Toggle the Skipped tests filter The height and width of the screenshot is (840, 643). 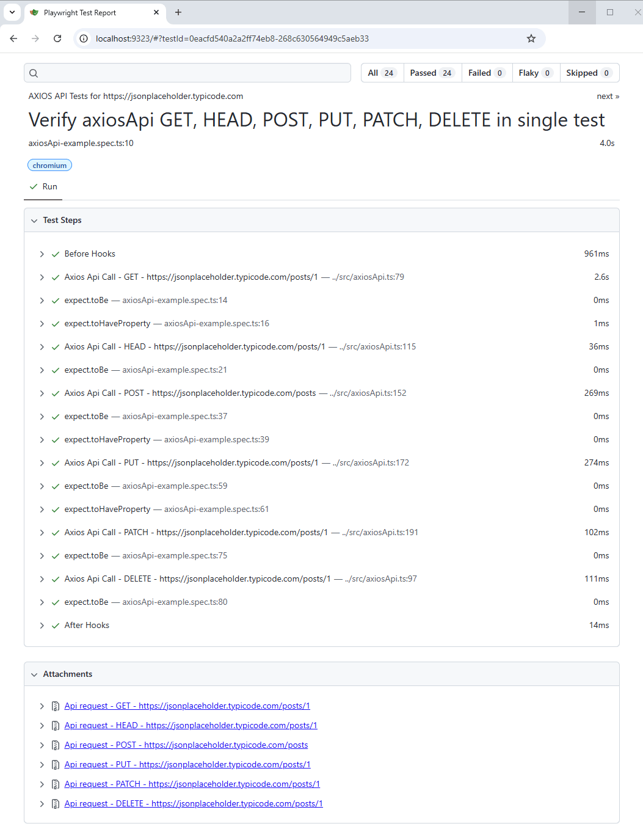588,73
